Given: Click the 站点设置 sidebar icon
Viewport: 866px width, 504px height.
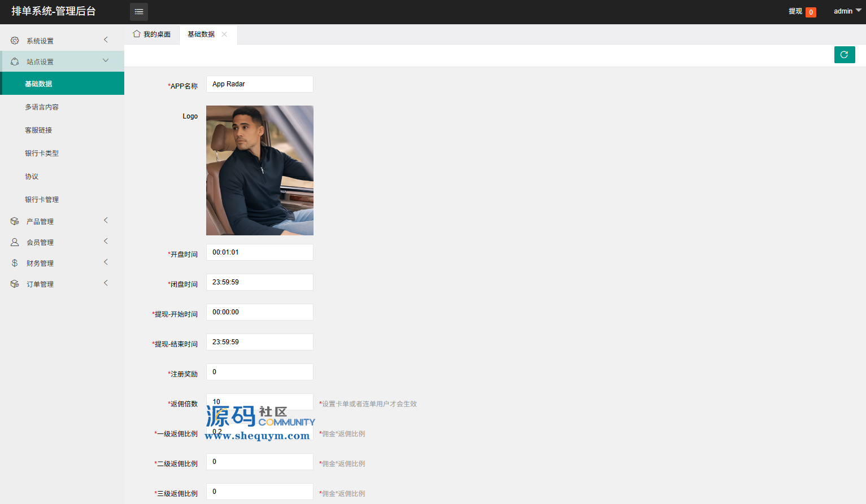Looking at the screenshot, I should coord(15,62).
